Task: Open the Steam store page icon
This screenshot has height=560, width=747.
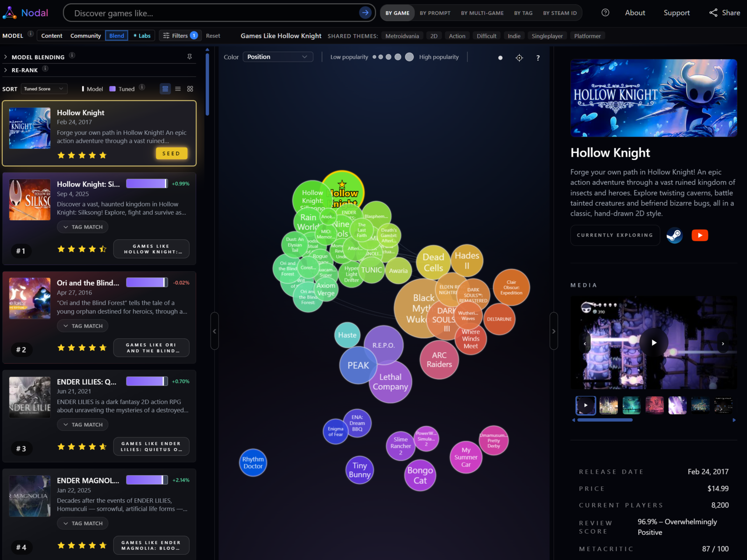Action: pos(674,235)
